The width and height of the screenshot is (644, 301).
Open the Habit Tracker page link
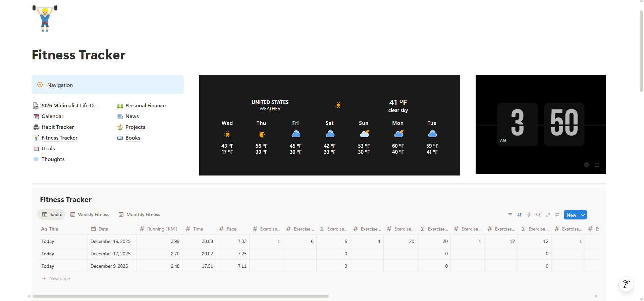point(58,127)
